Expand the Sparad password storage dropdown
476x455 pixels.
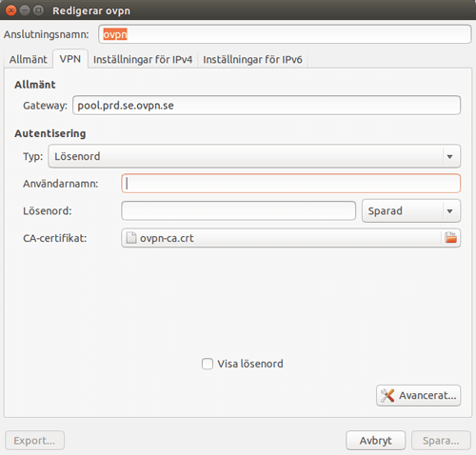point(411,211)
